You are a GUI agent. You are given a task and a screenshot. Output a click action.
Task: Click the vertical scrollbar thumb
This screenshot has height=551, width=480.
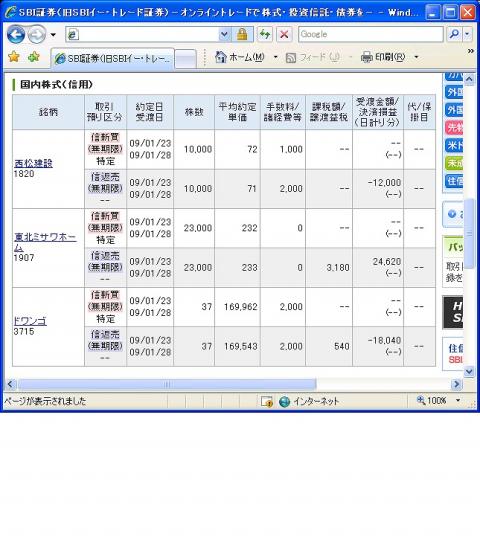[x=469, y=234]
